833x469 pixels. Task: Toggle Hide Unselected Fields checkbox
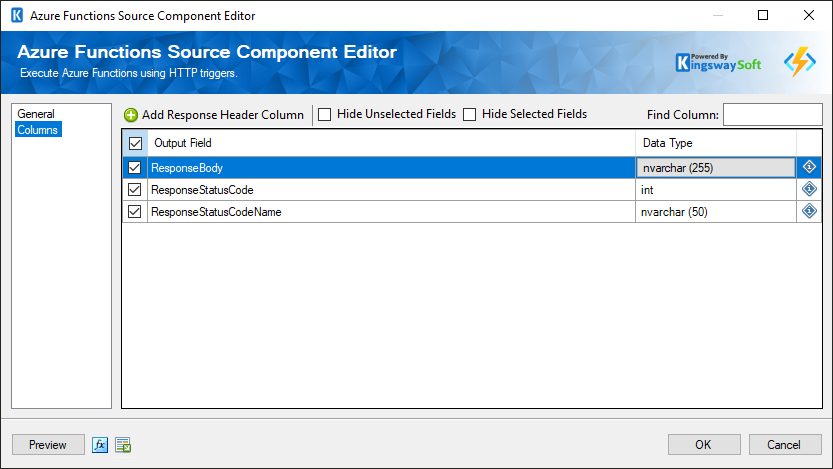coord(325,114)
